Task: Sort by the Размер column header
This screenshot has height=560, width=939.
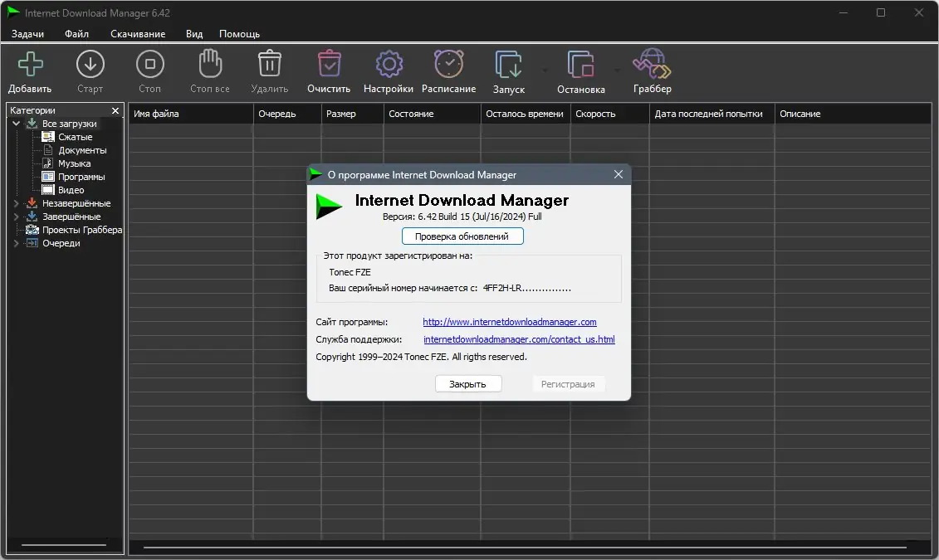Action: coord(352,114)
